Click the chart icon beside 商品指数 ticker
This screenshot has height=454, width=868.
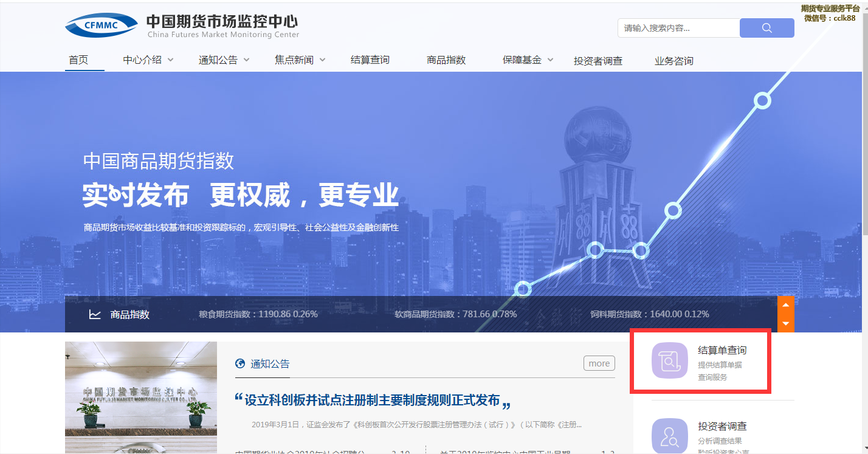pos(95,314)
